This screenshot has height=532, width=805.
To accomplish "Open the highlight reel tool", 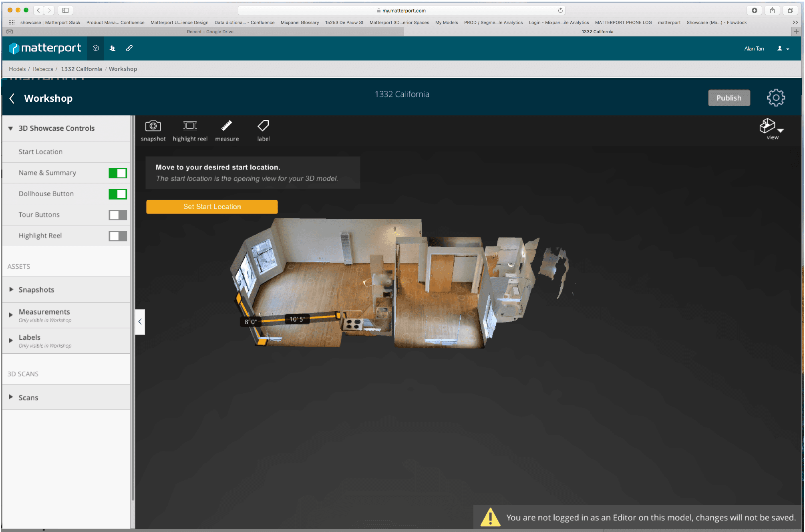I will (x=190, y=131).
